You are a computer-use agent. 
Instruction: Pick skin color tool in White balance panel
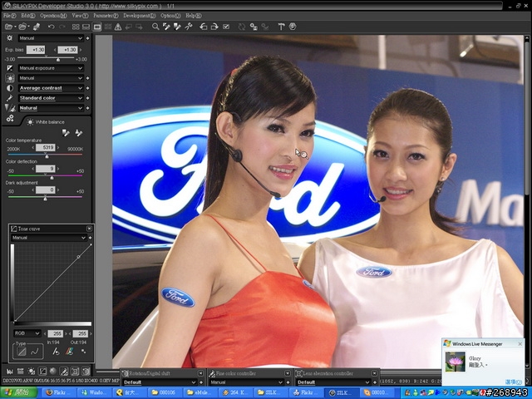pyautogui.click(x=79, y=133)
